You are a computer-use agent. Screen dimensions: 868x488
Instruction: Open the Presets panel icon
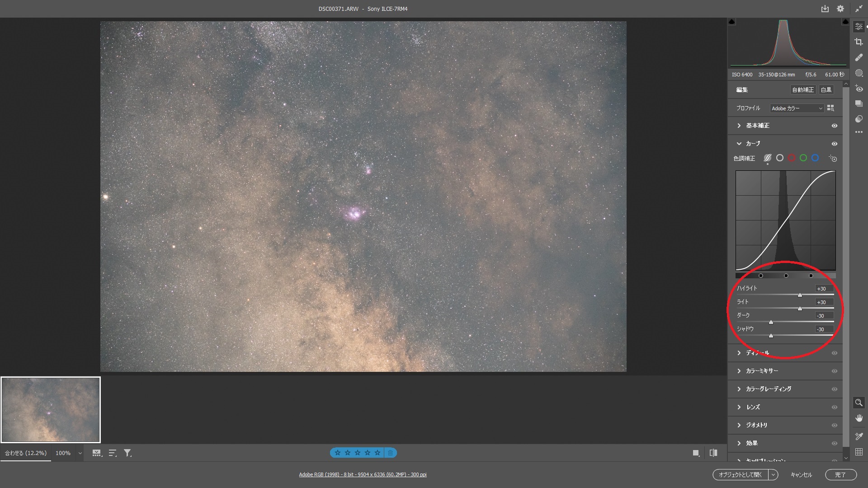coord(859,119)
